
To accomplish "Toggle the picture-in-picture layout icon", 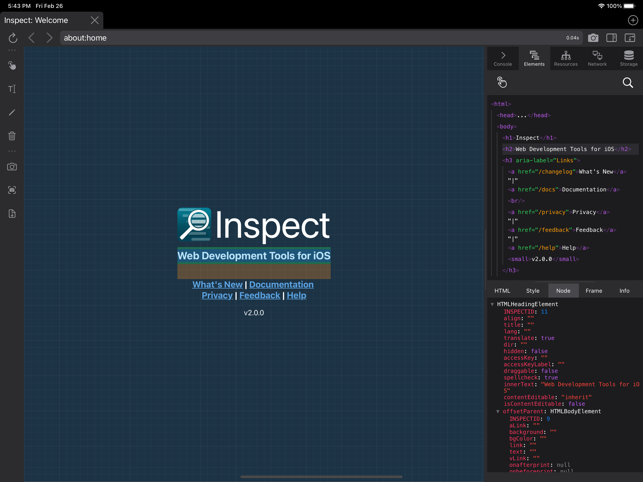I will 630,38.
